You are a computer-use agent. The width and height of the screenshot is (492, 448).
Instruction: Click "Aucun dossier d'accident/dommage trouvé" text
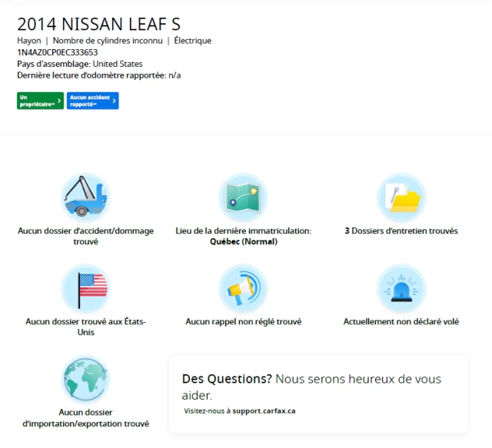[85, 236]
